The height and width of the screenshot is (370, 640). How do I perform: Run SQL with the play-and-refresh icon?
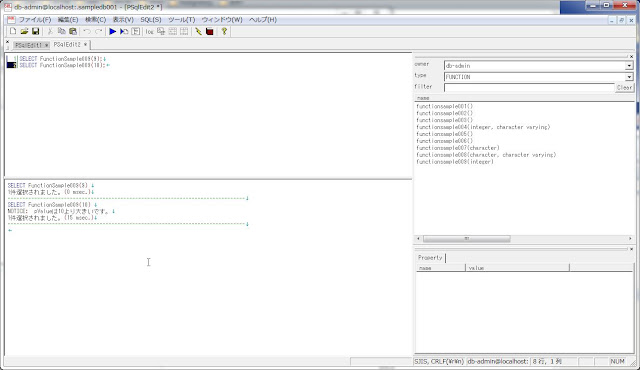(x=124, y=31)
